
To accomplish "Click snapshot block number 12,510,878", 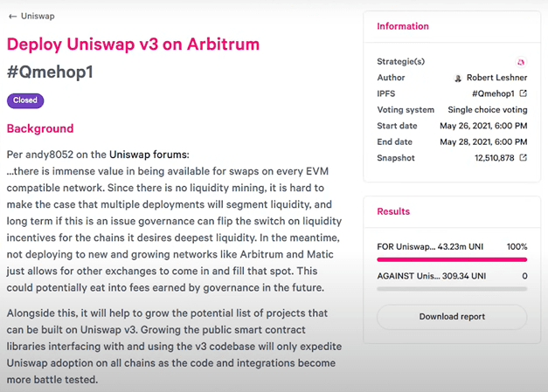I will (494, 158).
